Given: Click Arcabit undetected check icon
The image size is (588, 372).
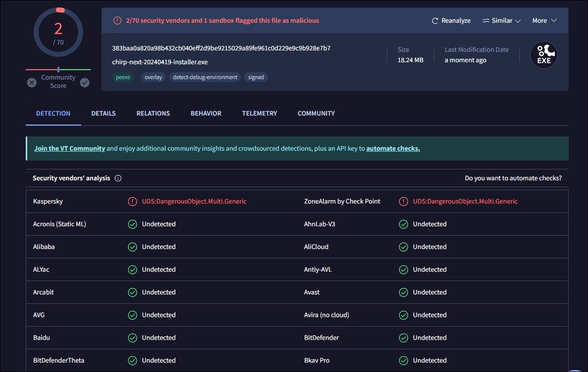Looking at the screenshot, I should pyautogui.click(x=133, y=292).
